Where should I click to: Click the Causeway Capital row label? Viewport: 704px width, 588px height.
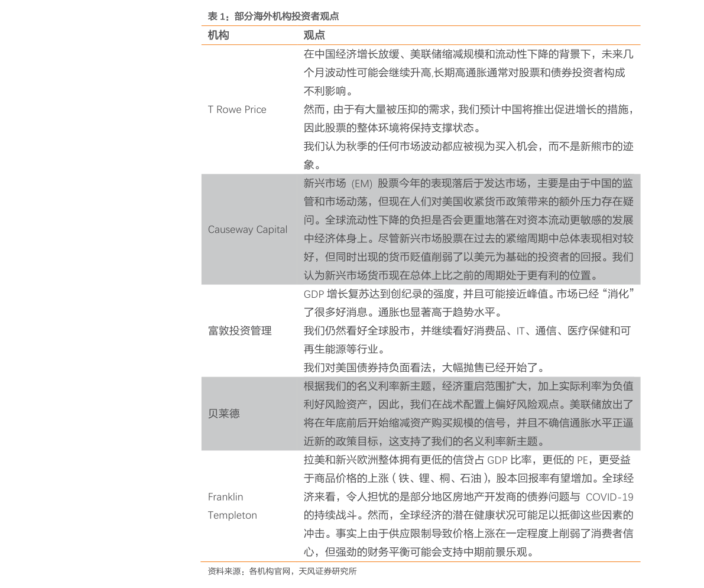pos(248,229)
